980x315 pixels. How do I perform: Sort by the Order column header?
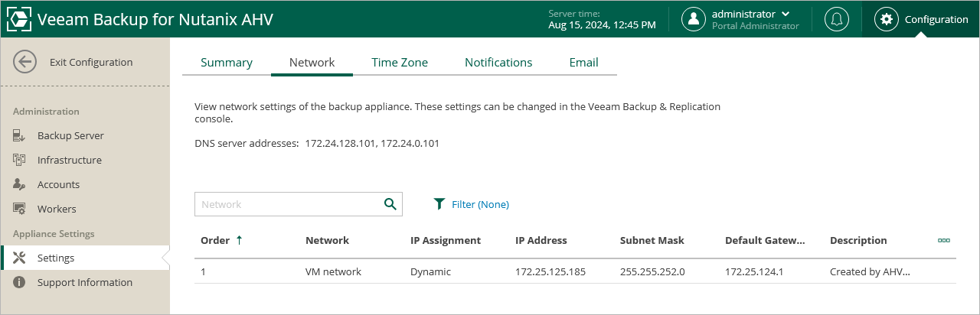coord(215,240)
